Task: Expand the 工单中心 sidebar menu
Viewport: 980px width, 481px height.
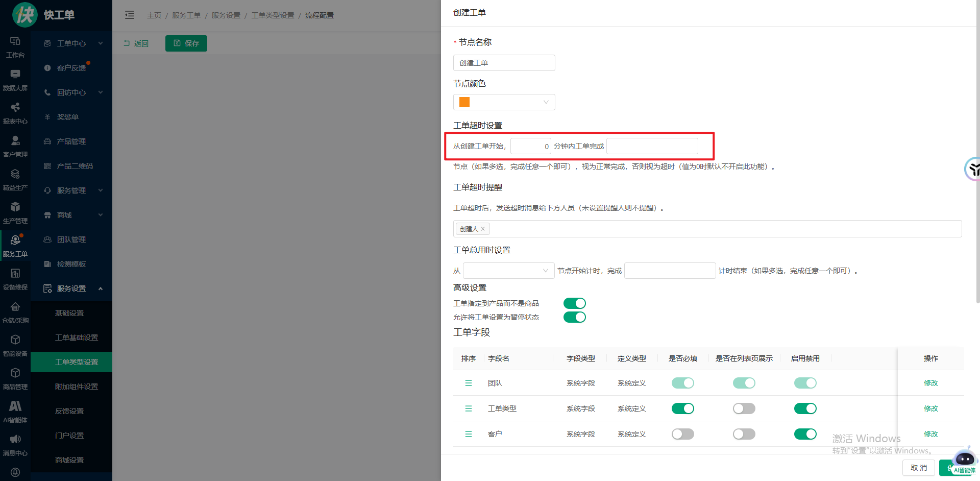Action: pyautogui.click(x=71, y=43)
